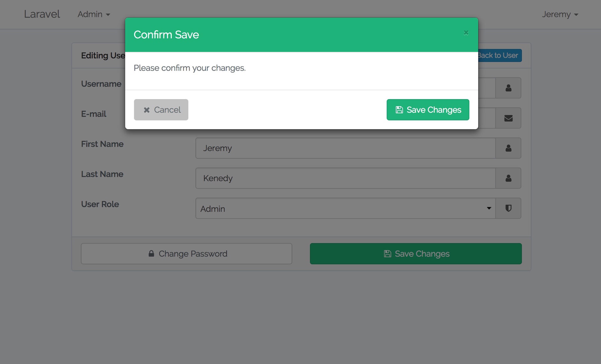Screen dimensions: 601x364
Task: Click Save Changes to confirm edits
Action: point(428,109)
